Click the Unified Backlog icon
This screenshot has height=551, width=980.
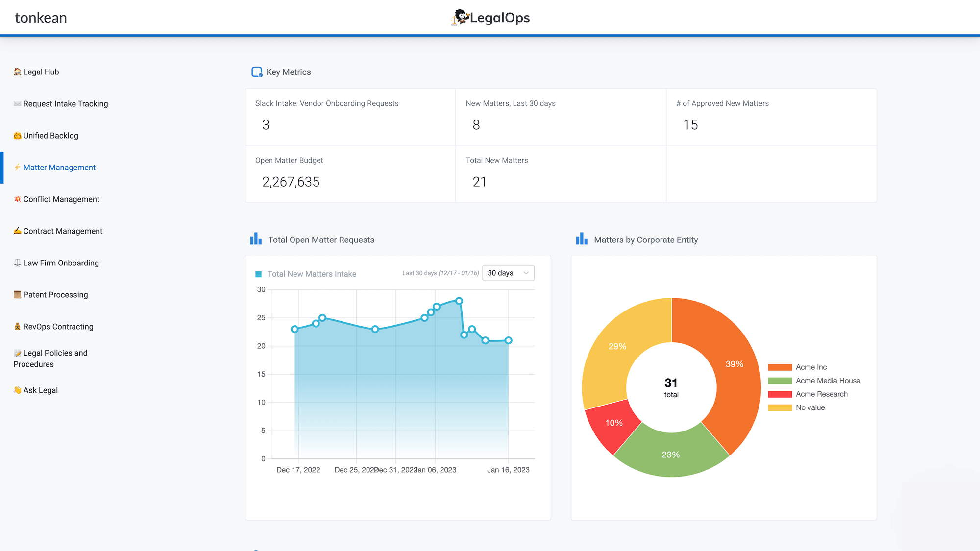17,136
